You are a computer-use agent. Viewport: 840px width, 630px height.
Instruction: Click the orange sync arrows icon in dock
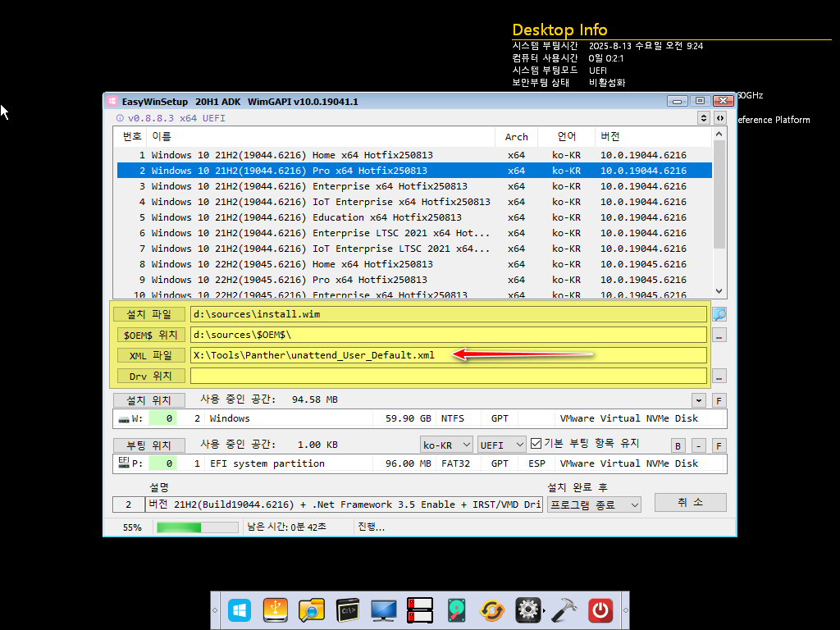tap(492, 610)
